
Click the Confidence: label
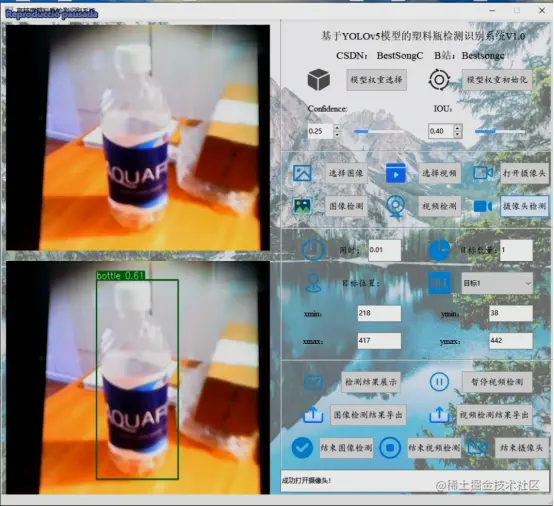coord(327,109)
